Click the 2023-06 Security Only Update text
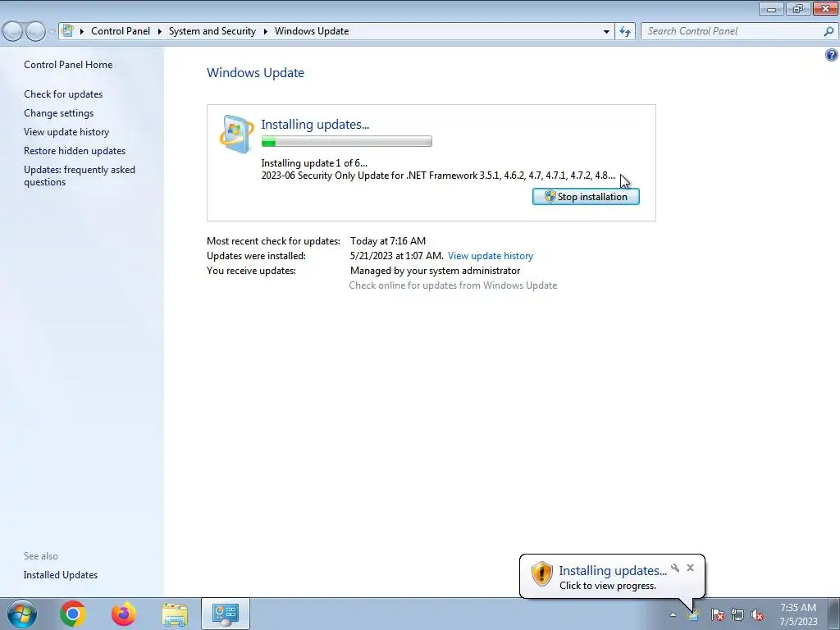This screenshot has width=840, height=630. (x=438, y=176)
